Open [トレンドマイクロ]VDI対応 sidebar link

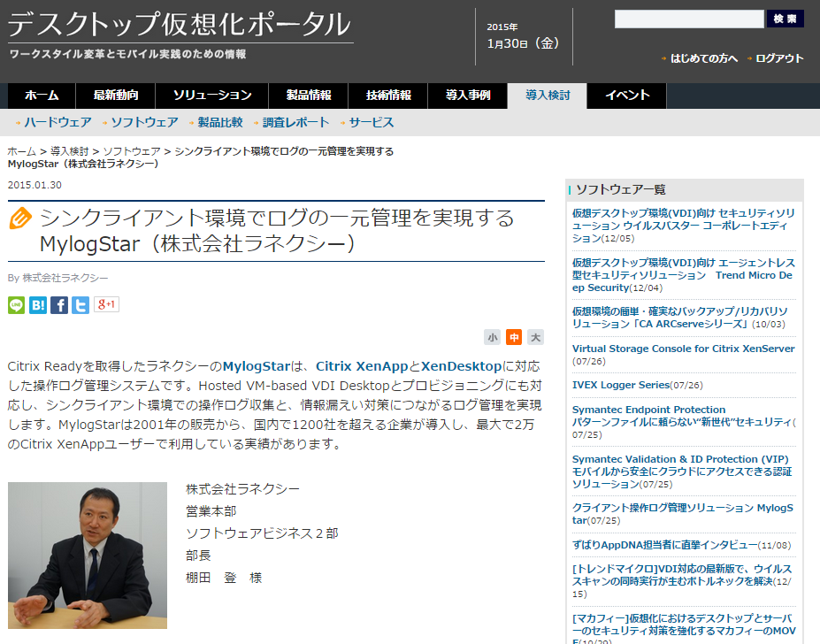(682, 575)
